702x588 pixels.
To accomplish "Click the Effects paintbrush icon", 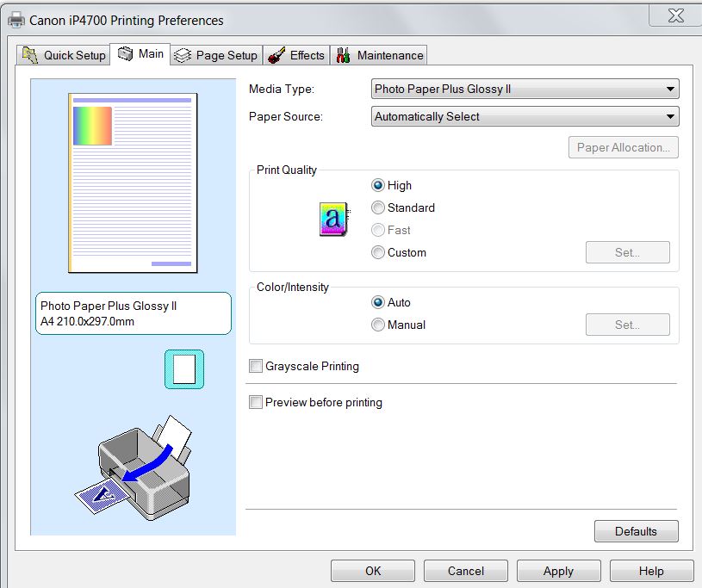I will 276,55.
